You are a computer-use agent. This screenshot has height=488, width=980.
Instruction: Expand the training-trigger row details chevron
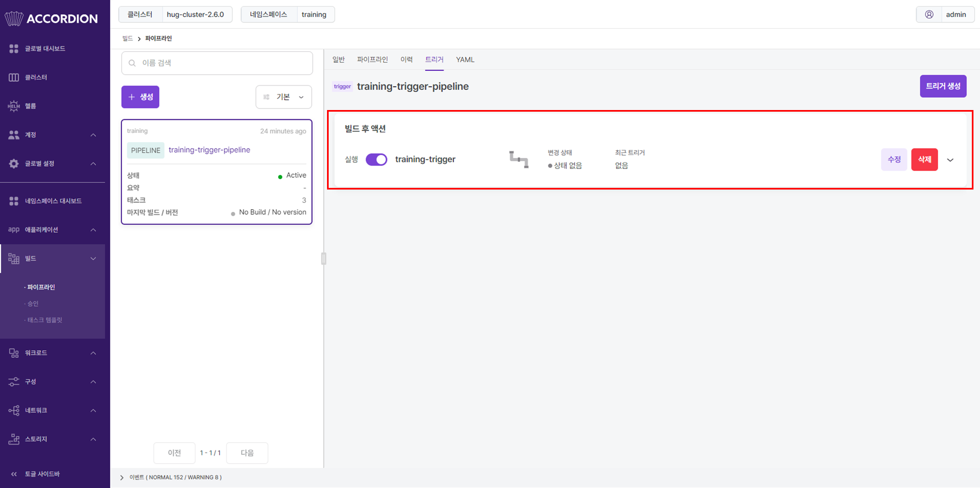coord(951,160)
